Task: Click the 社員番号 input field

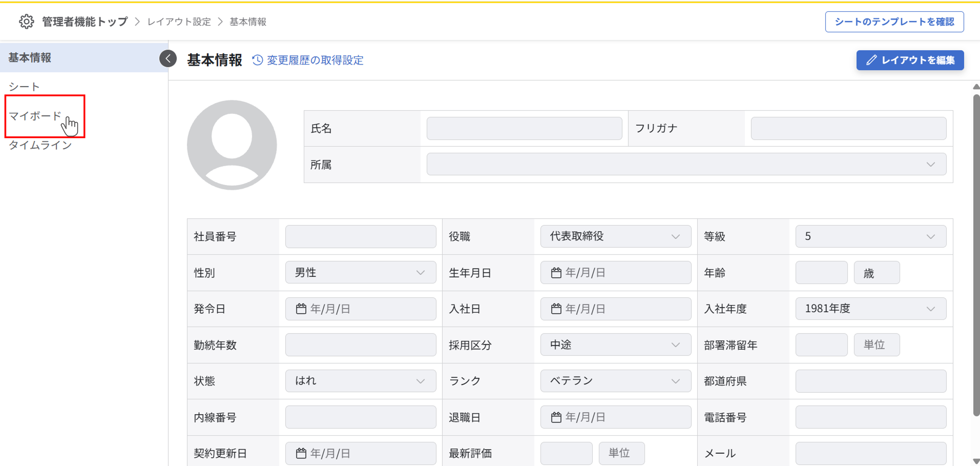Action: (360, 236)
